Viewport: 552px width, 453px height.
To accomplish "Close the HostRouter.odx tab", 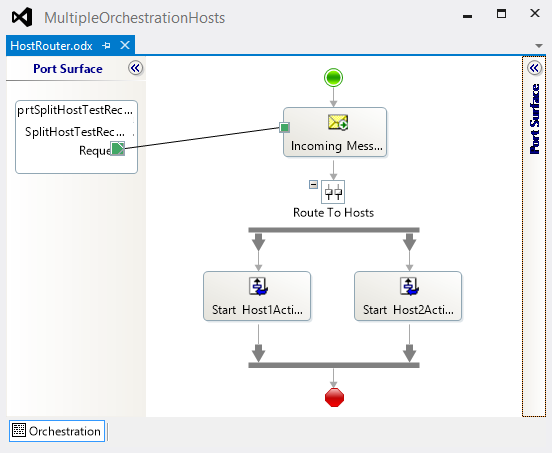I will click(x=125, y=45).
